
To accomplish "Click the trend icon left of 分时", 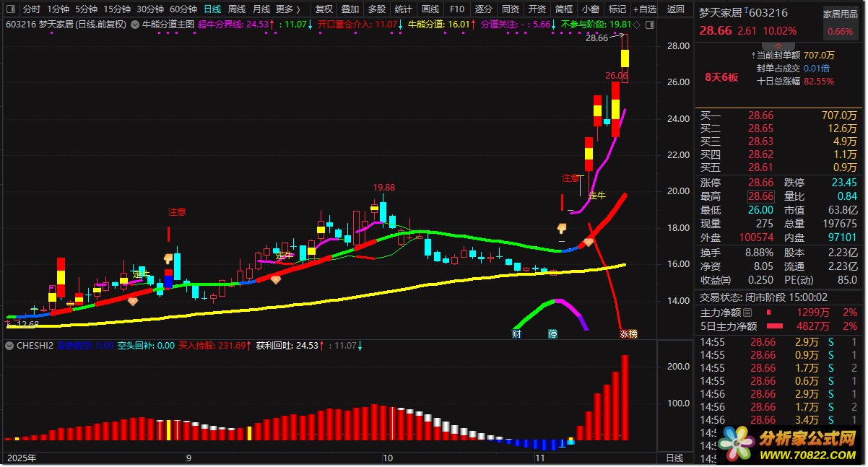I will tap(10, 9).
